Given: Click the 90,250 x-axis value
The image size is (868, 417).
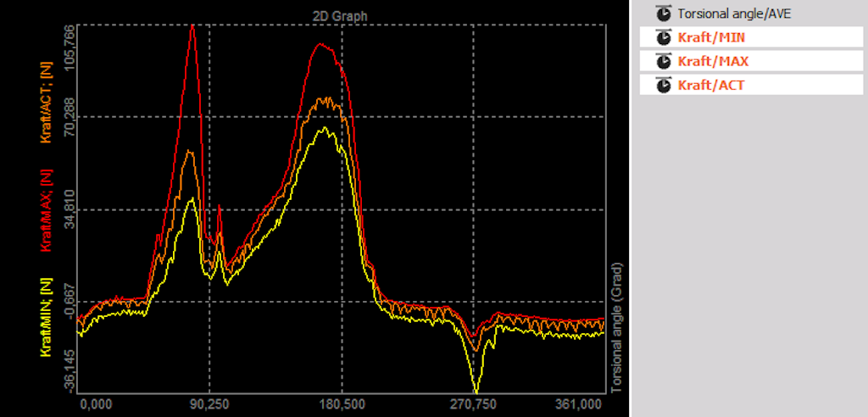Looking at the screenshot, I should coord(209,403).
